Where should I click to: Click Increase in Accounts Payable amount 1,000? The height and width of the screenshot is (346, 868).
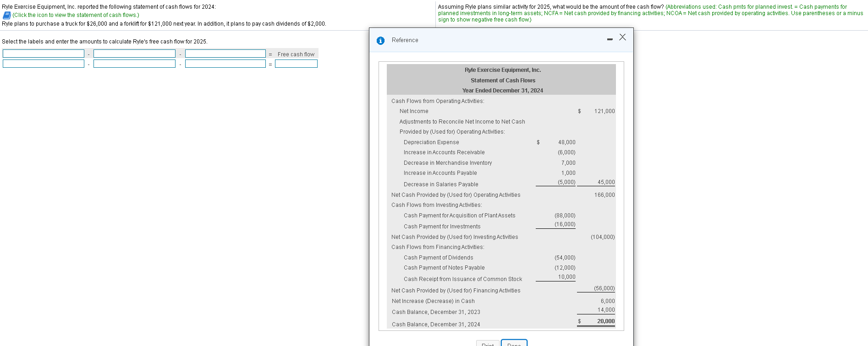point(568,173)
